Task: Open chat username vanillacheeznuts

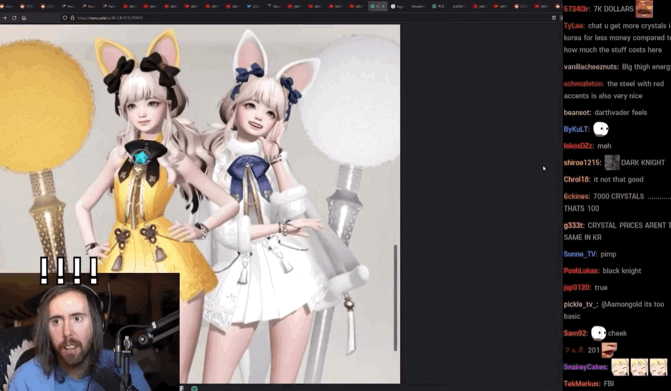Action: (x=591, y=67)
